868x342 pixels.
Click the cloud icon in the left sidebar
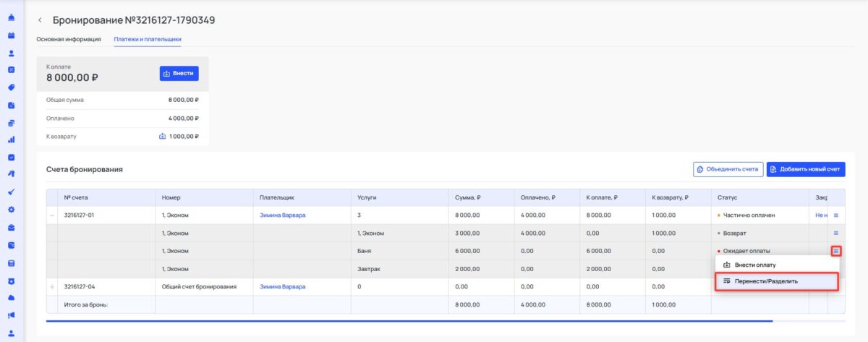[11, 297]
